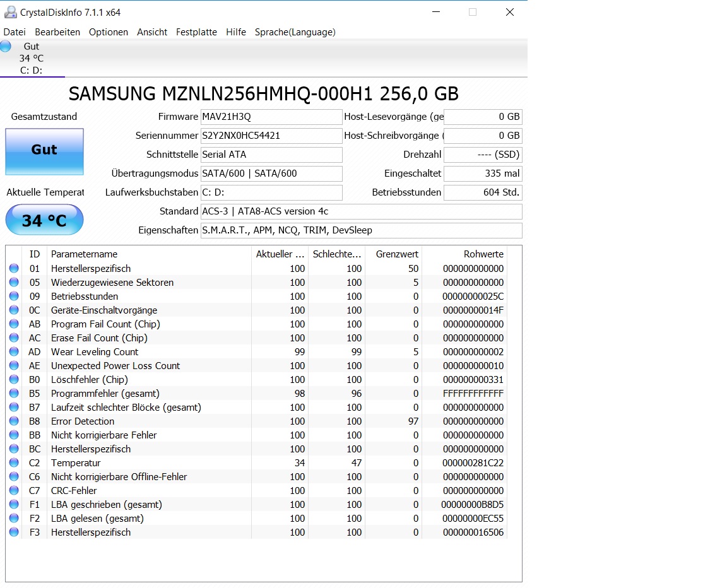This screenshot has height=588, width=727.
Task: Click status icon of Nicht korrigierbare Offline-Fehler row
Action: pos(14,476)
